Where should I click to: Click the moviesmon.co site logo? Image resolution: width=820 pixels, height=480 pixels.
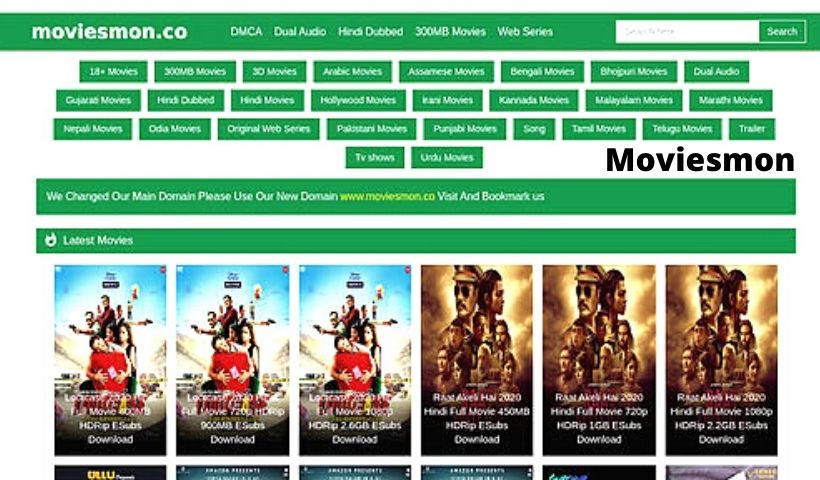(109, 31)
